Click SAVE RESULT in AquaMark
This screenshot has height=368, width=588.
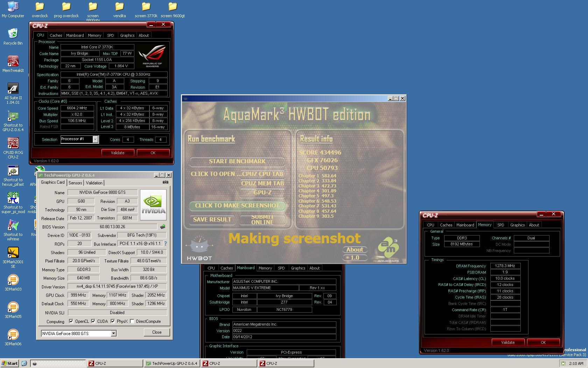pyautogui.click(x=212, y=220)
